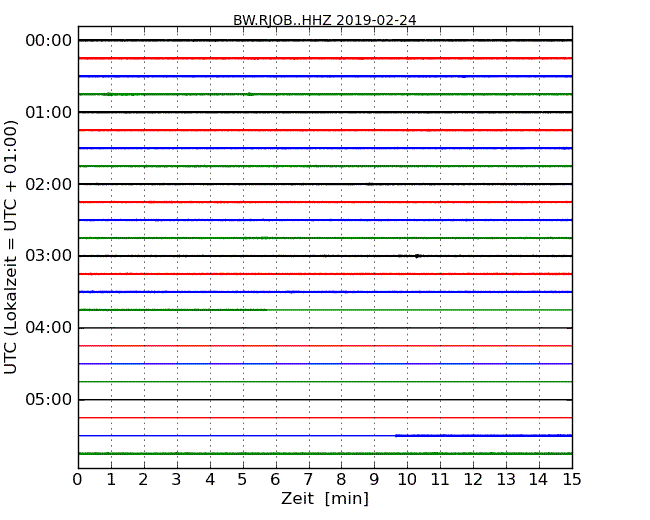Click x-axis tick label 13
Image resolution: width=650 pixels, height=520 pixels.
tap(506, 480)
